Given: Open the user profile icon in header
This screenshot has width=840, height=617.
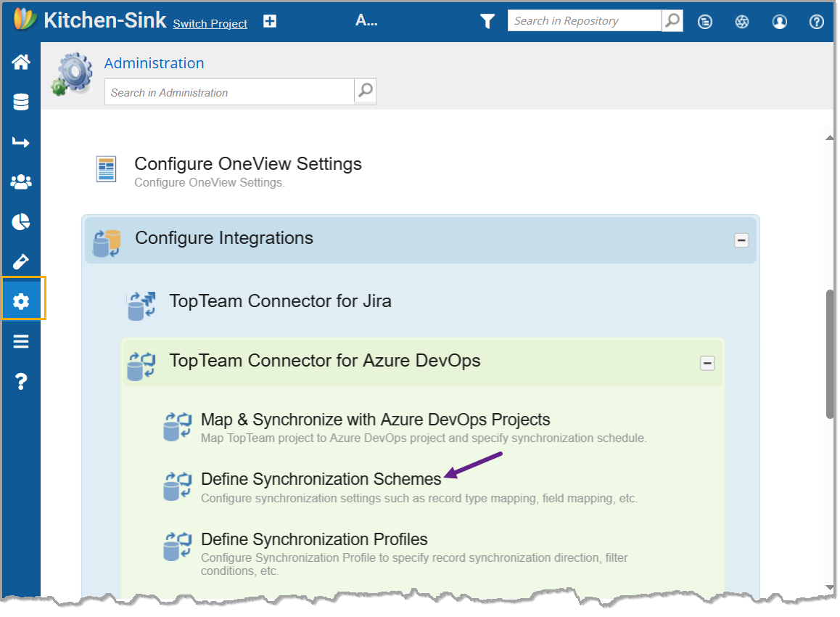Looking at the screenshot, I should click(x=780, y=22).
